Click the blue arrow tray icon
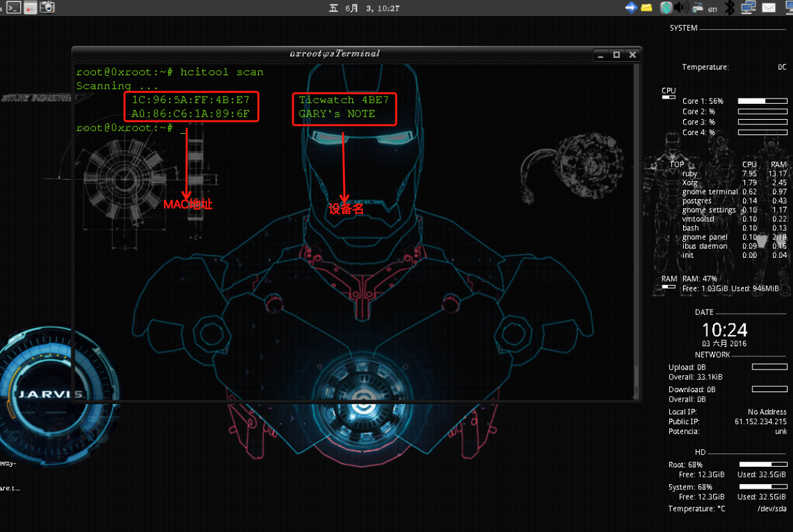The height and width of the screenshot is (532, 793). click(631, 7)
